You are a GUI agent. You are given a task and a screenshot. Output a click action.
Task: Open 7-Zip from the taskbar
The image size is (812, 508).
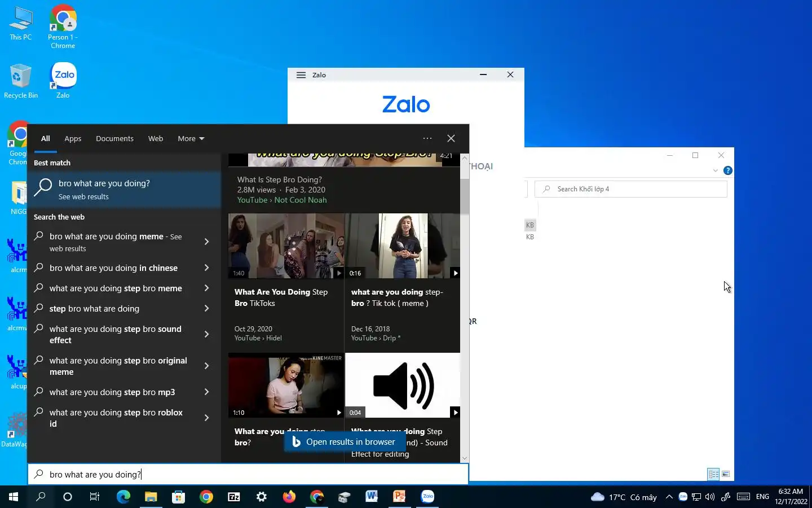tap(233, 497)
